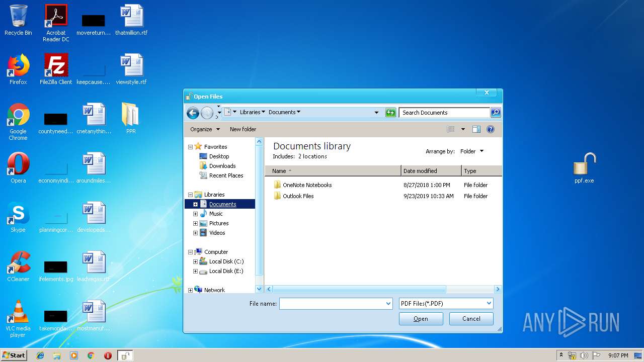Select thatmillion.rtf desktop file
This screenshot has width=644, height=362.
(x=131, y=20)
